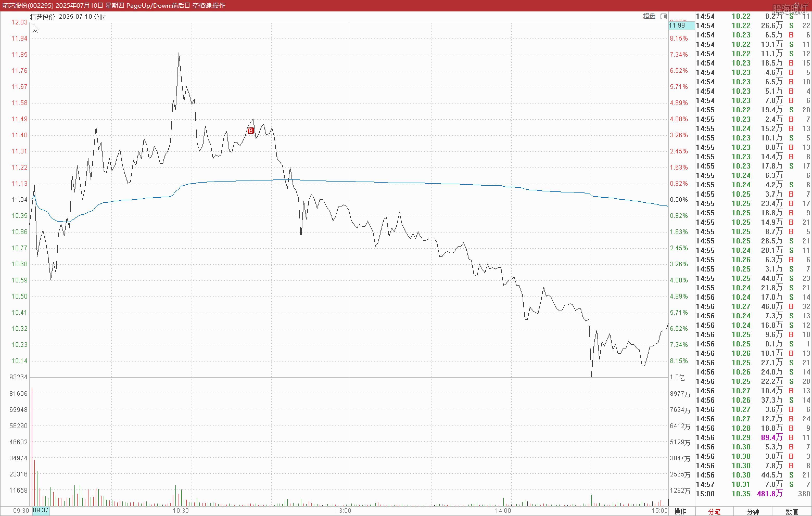Screen dimensions: 812x516
Task: Select the 14:56 tick row with 0.1万
Action: (753, 344)
